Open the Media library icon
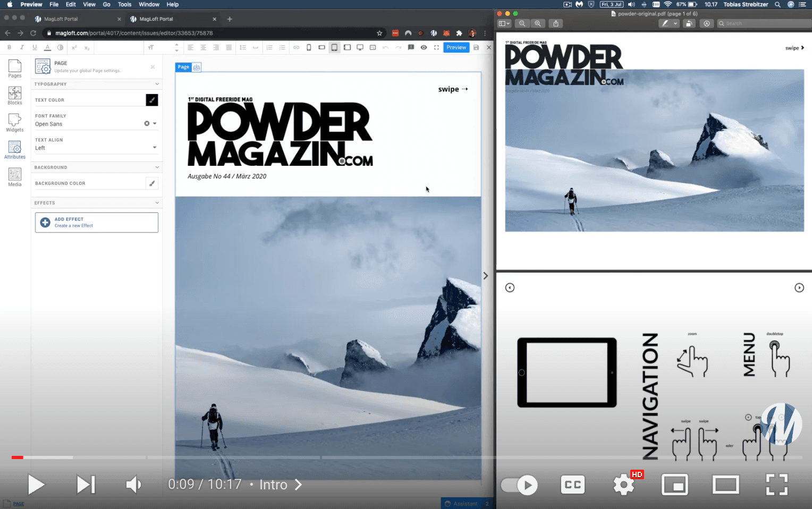Screen dimensions: 812x509 15,177
